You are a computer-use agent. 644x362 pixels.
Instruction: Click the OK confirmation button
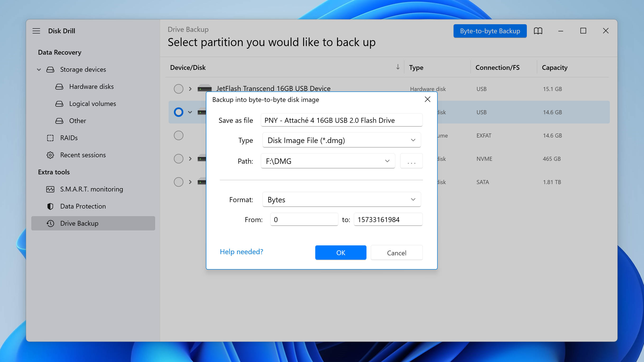[x=341, y=252]
